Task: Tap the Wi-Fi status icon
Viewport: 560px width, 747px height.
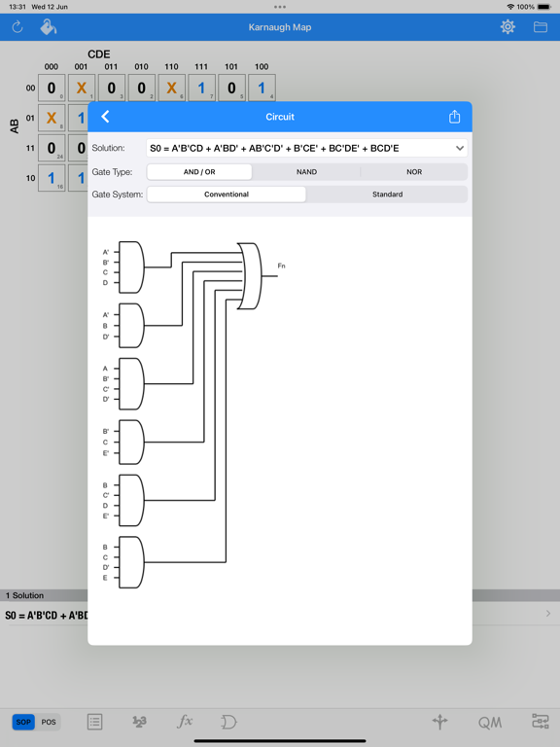Action: [510, 7]
